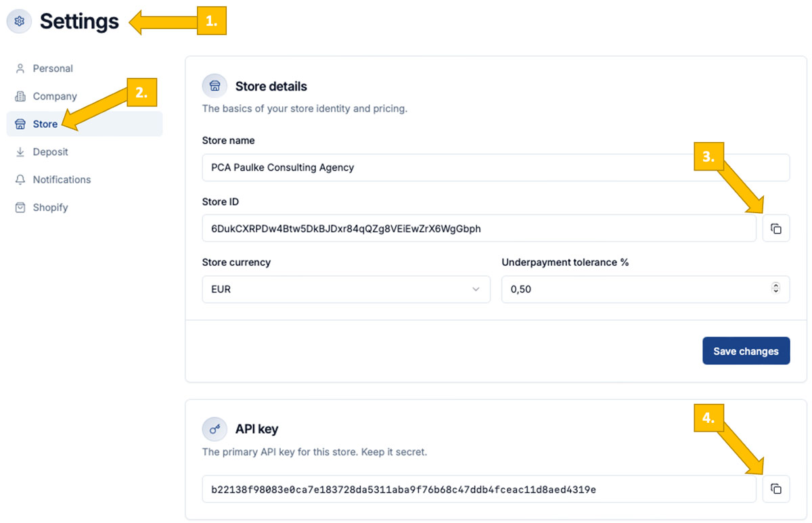Click the API key value field

479,489
